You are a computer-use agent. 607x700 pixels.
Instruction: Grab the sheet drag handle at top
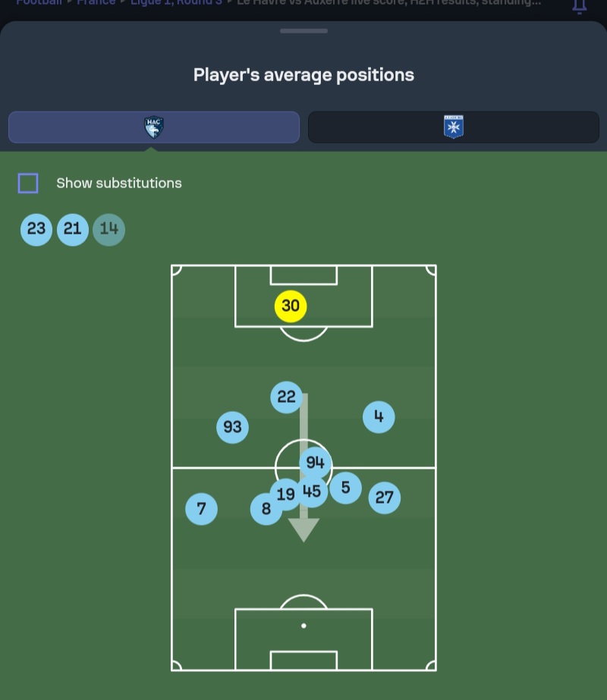pyautogui.click(x=303, y=31)
